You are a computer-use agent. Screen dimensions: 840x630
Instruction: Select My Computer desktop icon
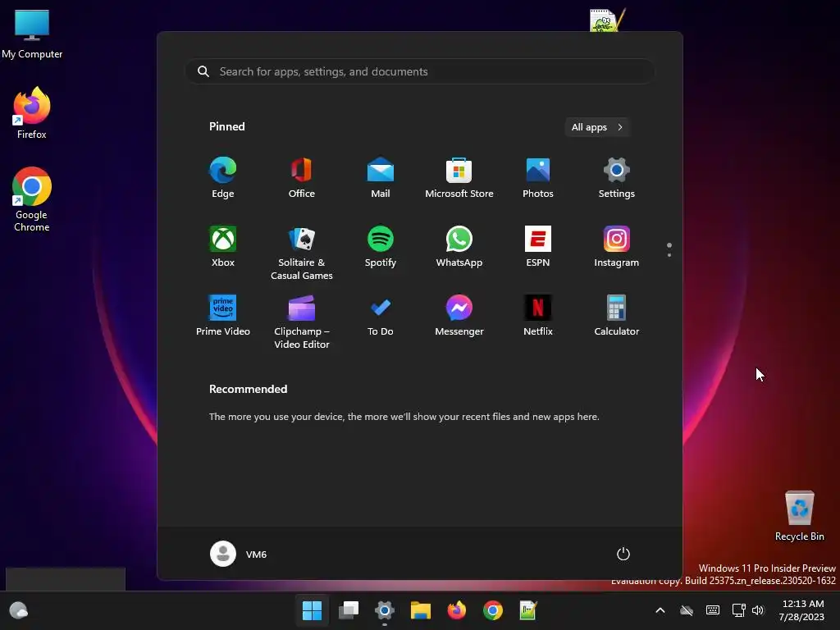[32, 34]
